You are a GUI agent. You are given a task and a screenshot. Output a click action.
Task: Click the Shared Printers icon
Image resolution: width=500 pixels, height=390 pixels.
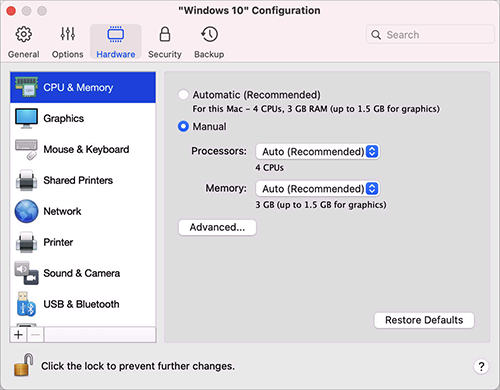tap(26, 180)
